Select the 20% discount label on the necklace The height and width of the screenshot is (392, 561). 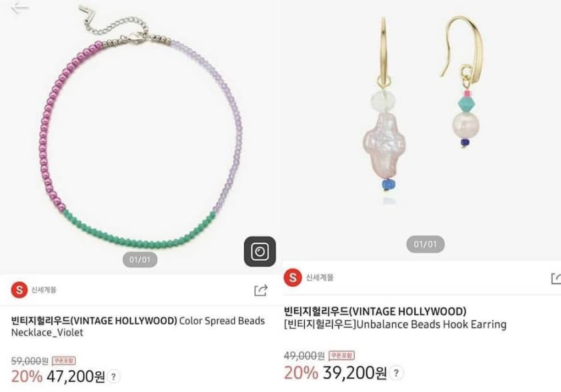(x=27, y=377)
